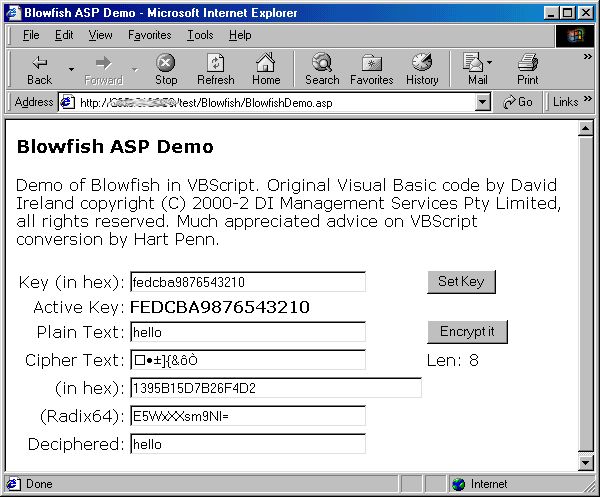Click the Set Key button
Screen dimensions: 600x497
[x=461, y=282]
